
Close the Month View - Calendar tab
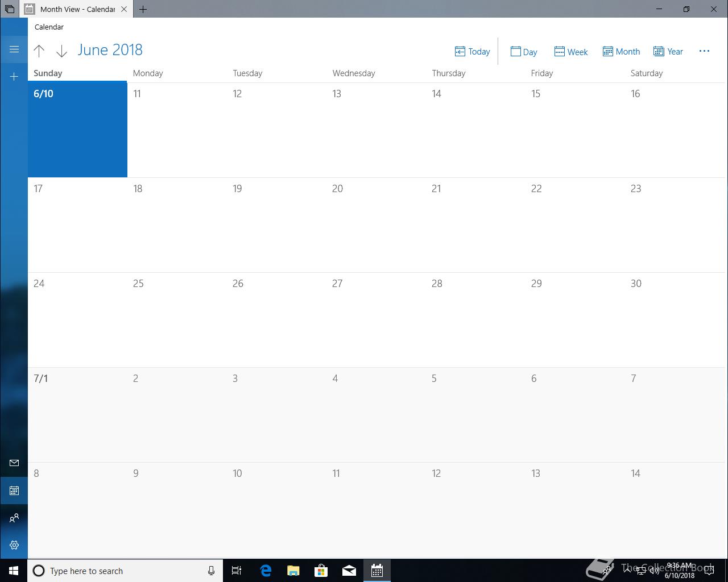(x=124, y=9)
